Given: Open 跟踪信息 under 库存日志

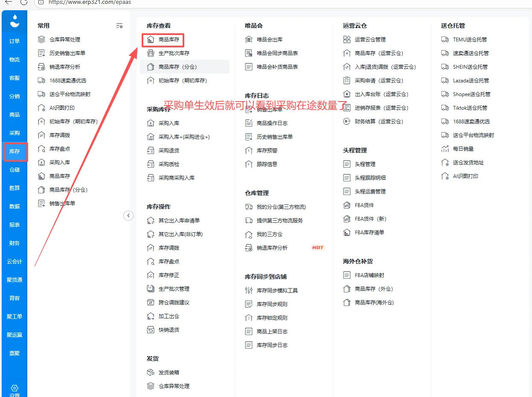Looking at the screenshot, I should tap(267, 164).
